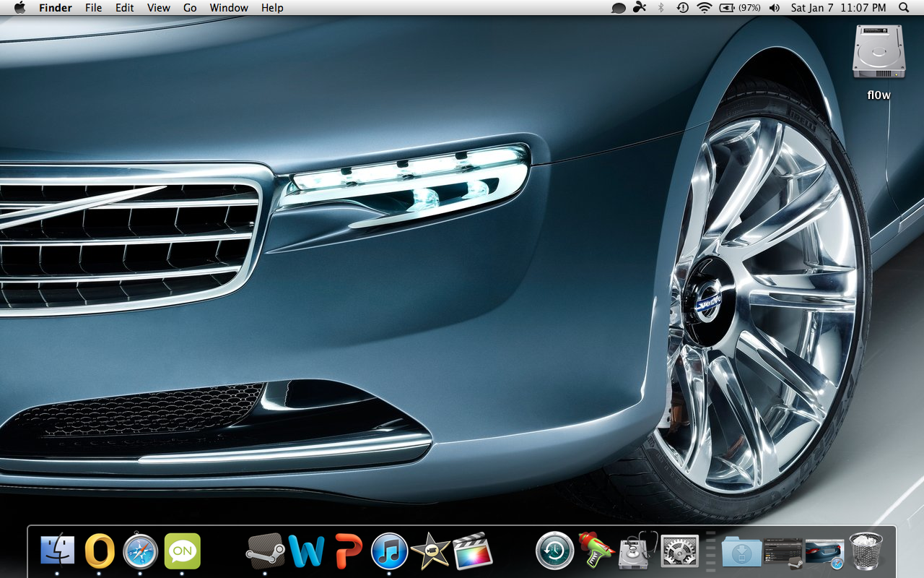Open the Bluetooth status menu
Viewport: 924px width, 578px height.
point(661,8)
